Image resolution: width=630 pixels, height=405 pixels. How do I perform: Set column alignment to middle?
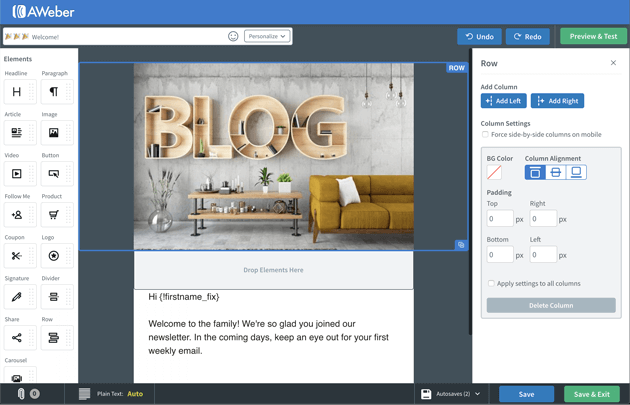[556, 172]
